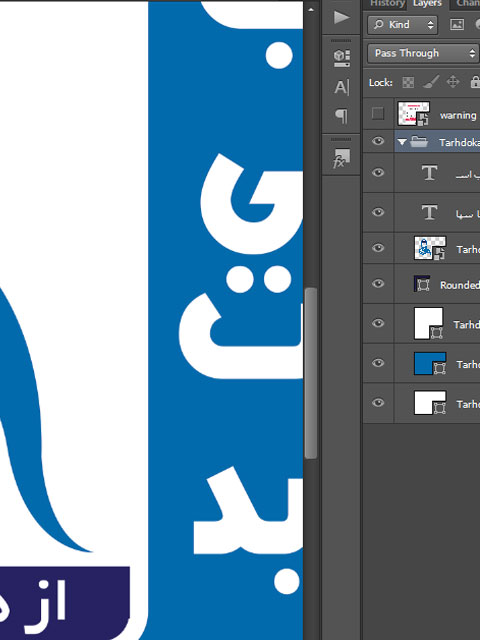This screenshot has height=640, width=480.
Task: Lock transparent pixels in the Lock row
Action: pos(408,82)
